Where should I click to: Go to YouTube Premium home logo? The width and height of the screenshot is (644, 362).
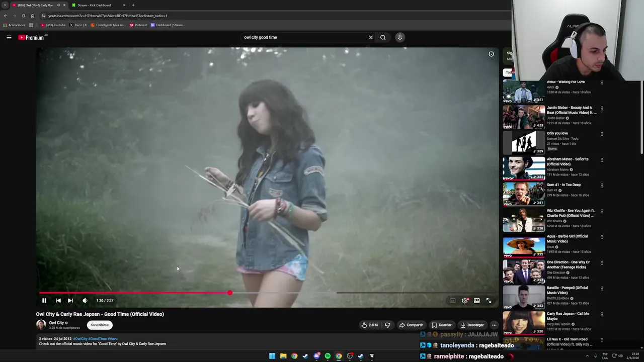coord(31,37)
